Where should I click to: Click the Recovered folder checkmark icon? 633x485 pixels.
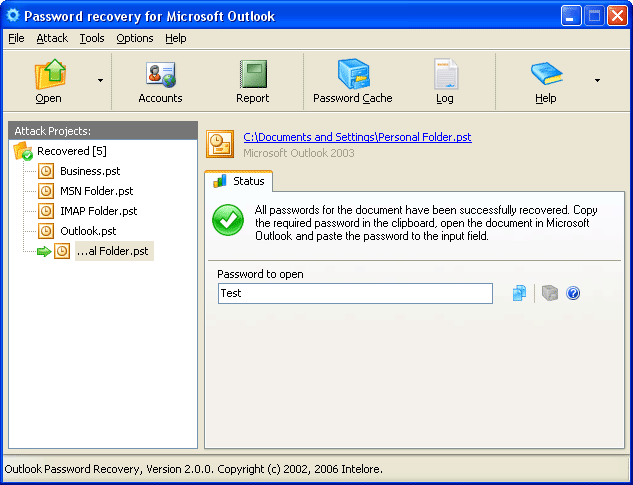pos(23,151)
